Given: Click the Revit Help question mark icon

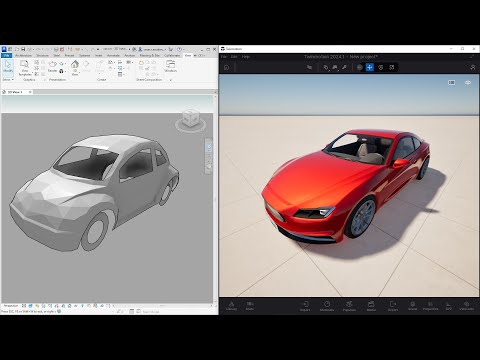Looking at the screenshot, I should 180,49.
